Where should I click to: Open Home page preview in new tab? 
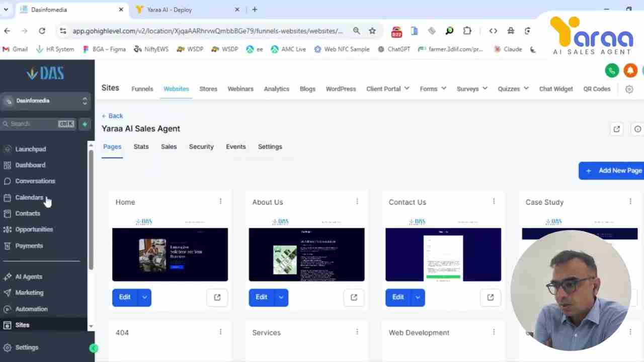point(217,297)
